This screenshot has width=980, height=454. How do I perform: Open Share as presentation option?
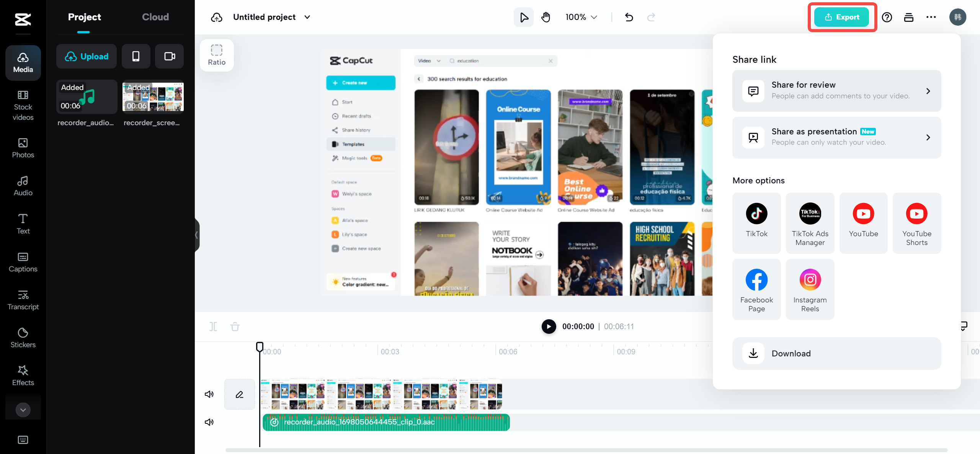click(x=836, y=137)
